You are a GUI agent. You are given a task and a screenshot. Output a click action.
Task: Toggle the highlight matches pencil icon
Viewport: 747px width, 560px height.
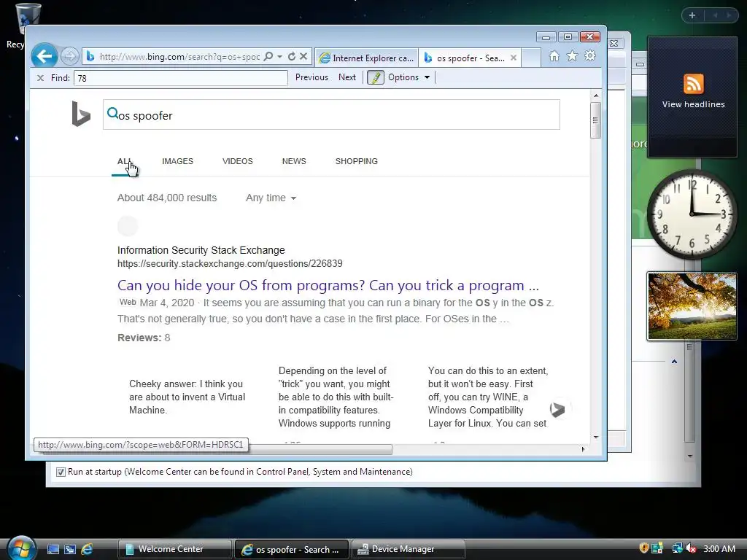click(x=376, y=77)
